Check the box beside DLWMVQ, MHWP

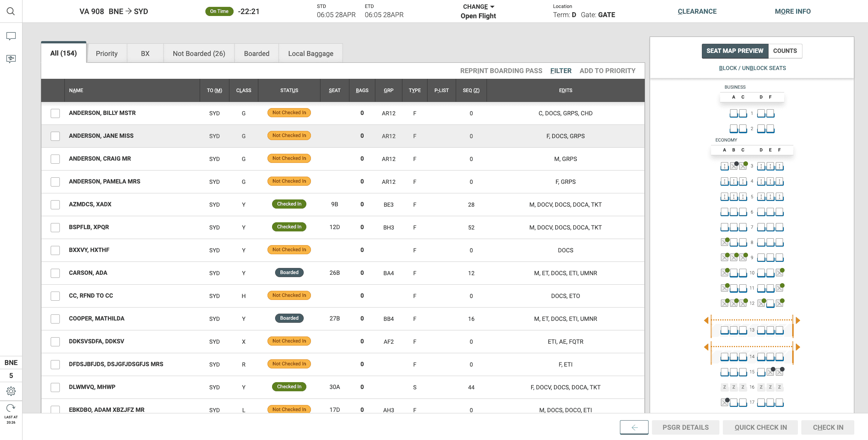pos(55,387)
